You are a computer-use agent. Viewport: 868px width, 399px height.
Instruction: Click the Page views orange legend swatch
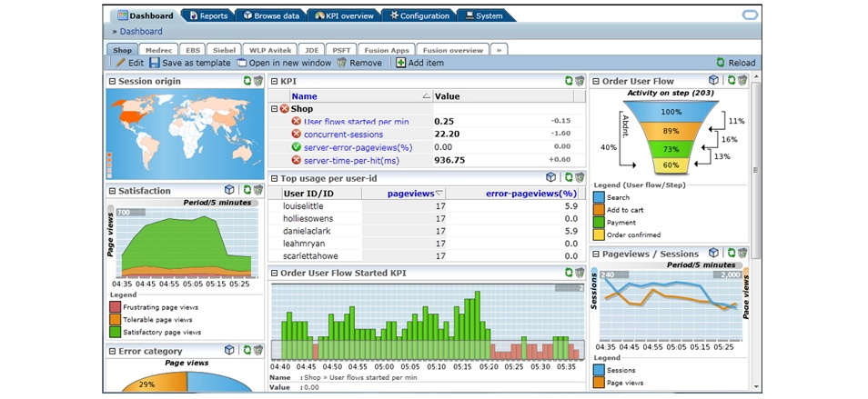[599, 383]
